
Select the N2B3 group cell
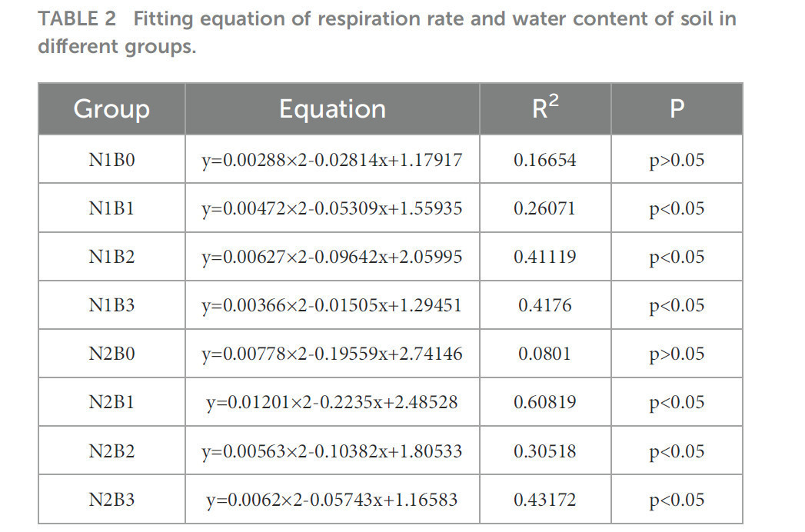click(x=111, y=500)
